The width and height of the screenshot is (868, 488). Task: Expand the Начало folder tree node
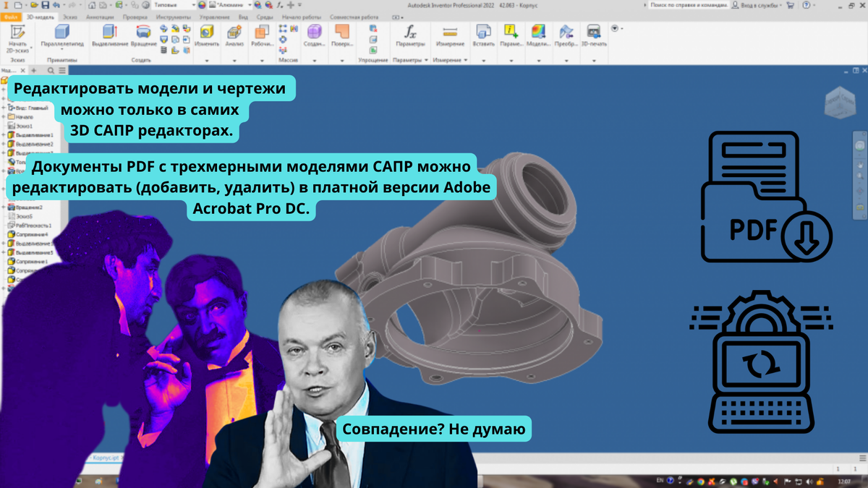click(4, 116)
